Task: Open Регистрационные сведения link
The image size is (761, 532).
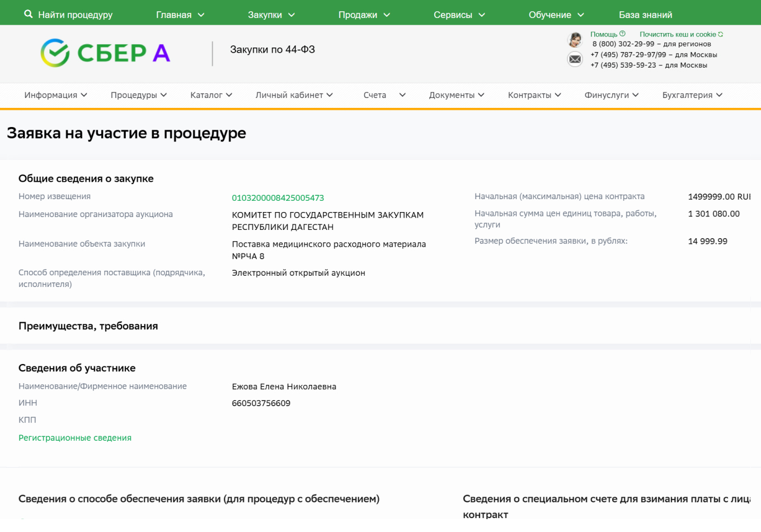Action: click(x=74, y=437)
